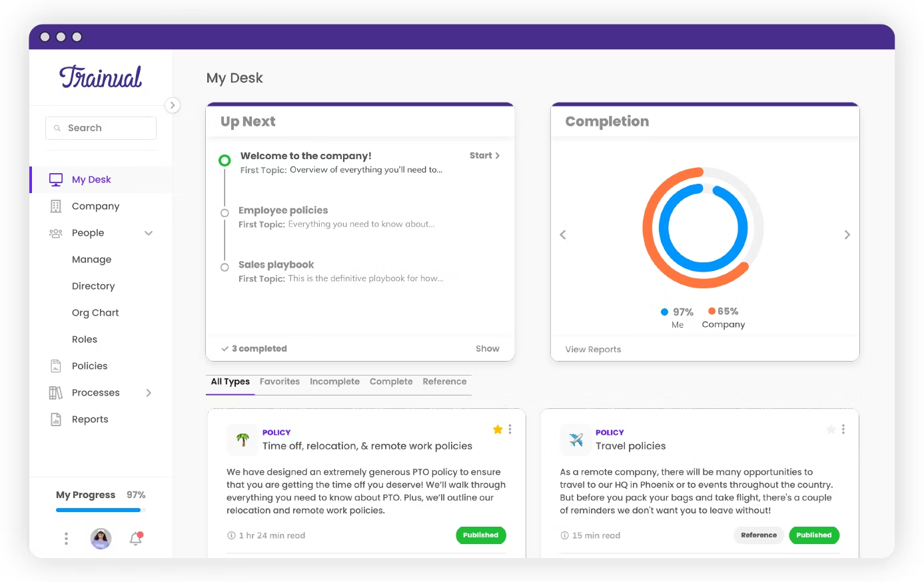Click the palm tree policy icon
This screenshot has height=582, width=924.
click(242, 439)
